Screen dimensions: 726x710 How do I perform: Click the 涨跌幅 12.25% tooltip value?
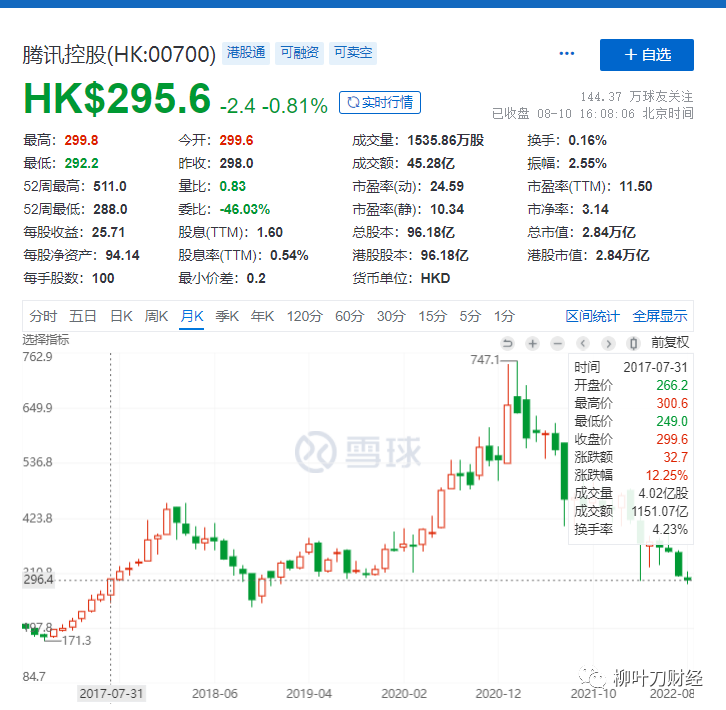pyautogui.click(x=667, y=475)
